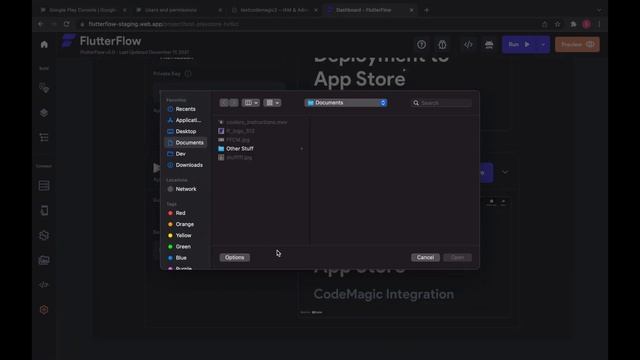Click the file dialog Search field
This screenshot has width=640, height=360.
click(x=441, y=103)
